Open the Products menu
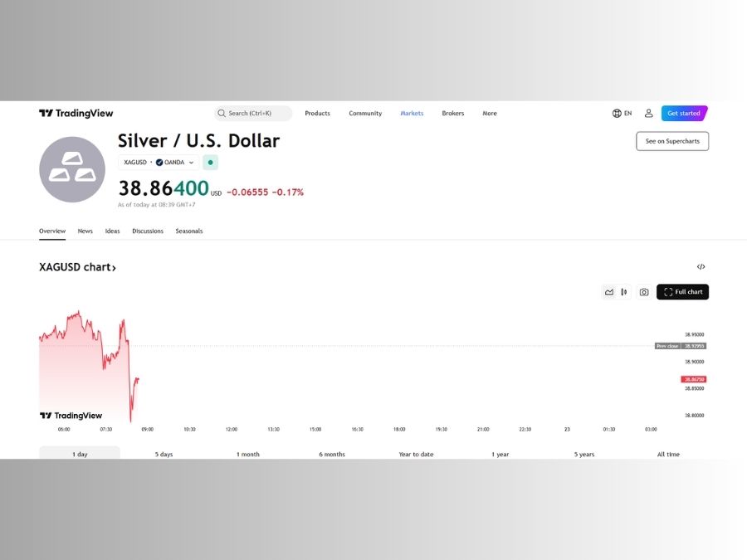This screenshot has width=747, height=560. (x=317, y=114)
